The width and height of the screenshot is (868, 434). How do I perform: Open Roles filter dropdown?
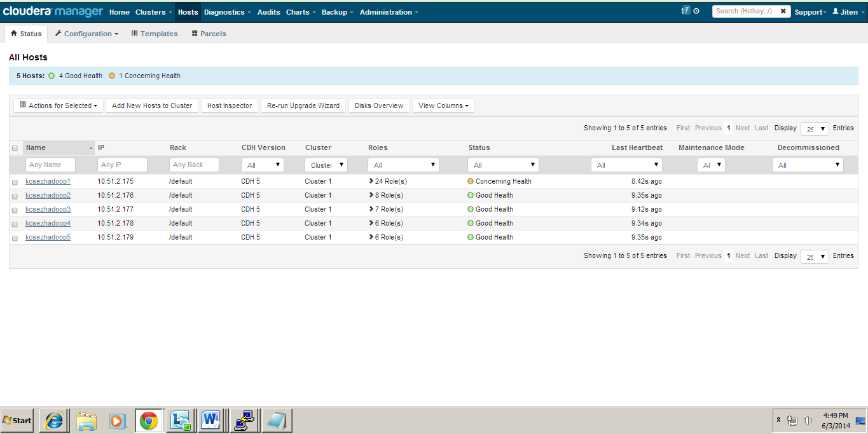[403, 165]
